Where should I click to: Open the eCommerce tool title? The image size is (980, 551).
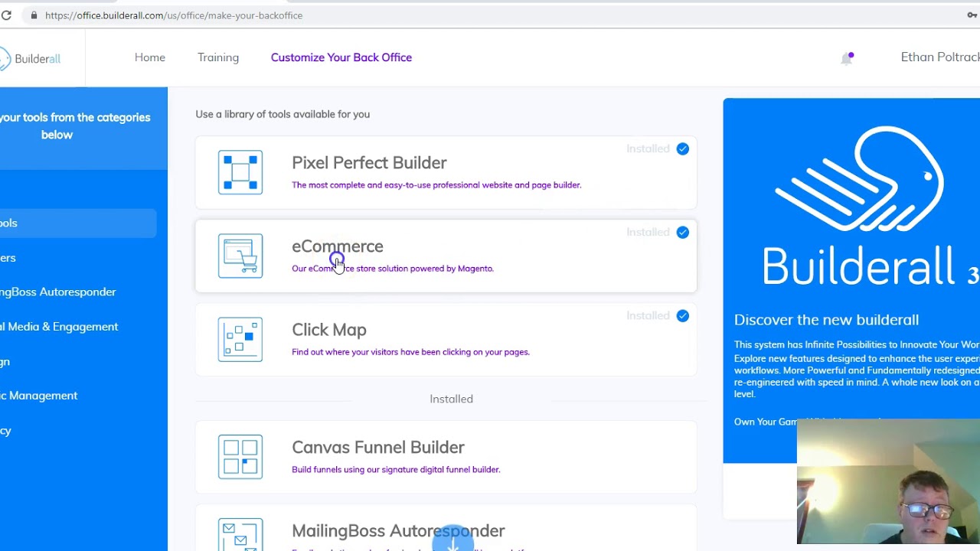338,246
